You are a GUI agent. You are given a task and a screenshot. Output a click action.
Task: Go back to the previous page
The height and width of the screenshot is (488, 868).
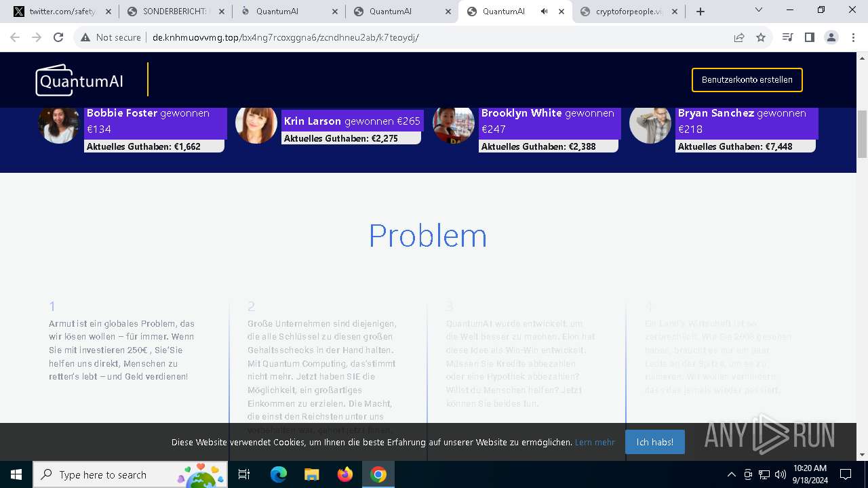click(15, 37)
